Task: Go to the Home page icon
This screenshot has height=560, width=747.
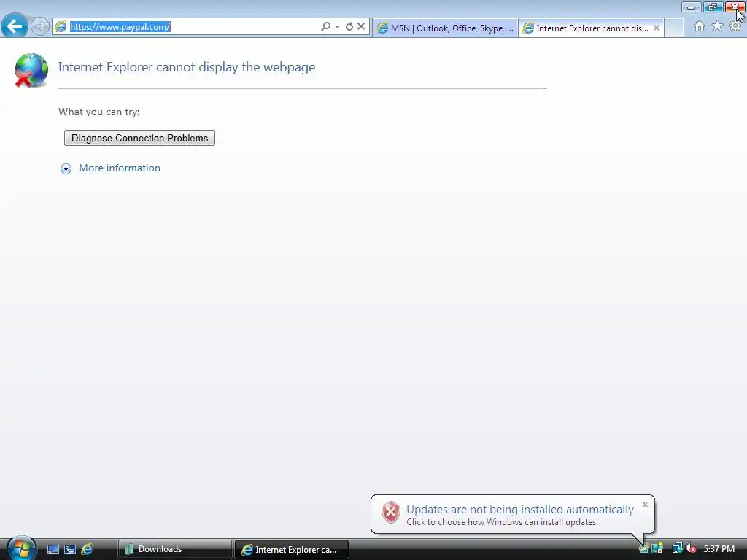Action: pos(700,26)
